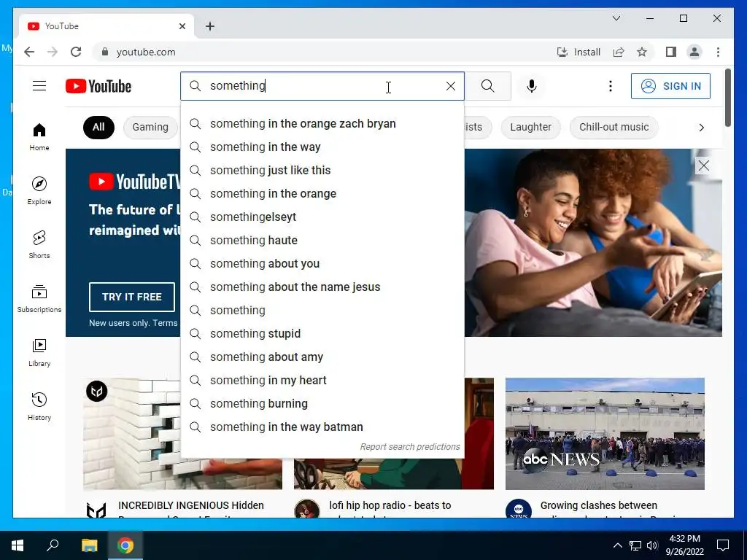The image size is (747, 560).
Task: Reload the page
Action: pyautogui.click(x=76, y=52)
